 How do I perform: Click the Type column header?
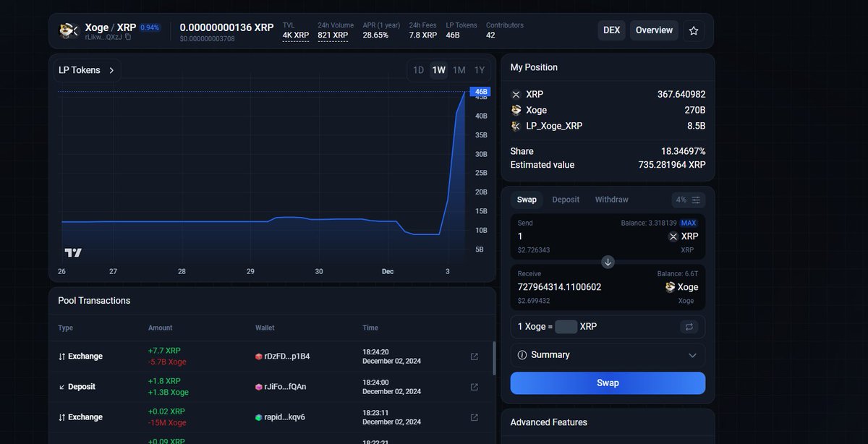pyautogui.click(x=66, y=328)
